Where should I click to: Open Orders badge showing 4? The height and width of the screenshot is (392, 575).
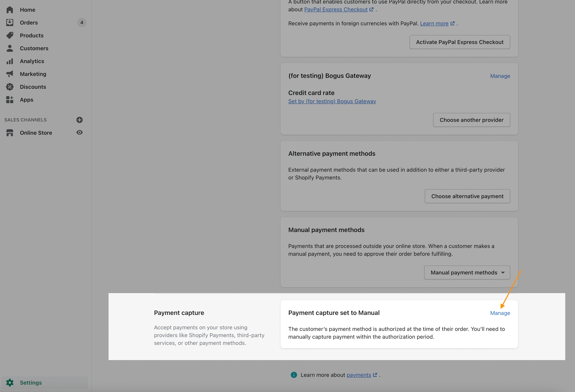click(x=82, y=23)
